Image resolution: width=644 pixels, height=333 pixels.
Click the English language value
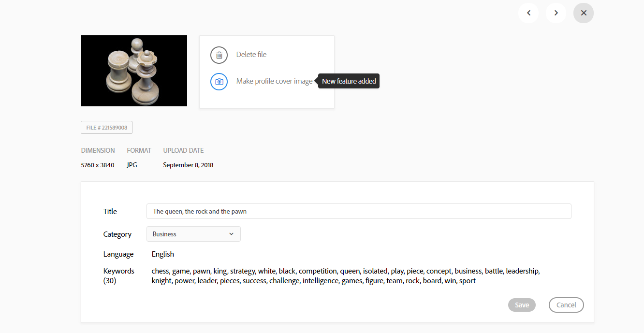coord(163,254)
